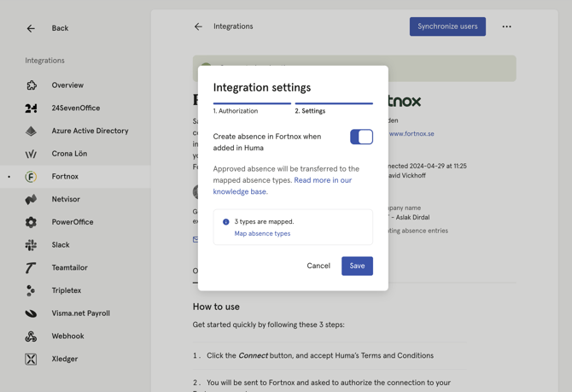Click the Back arrow icon in sidebar
572x392 pixels.
[31, 28]
